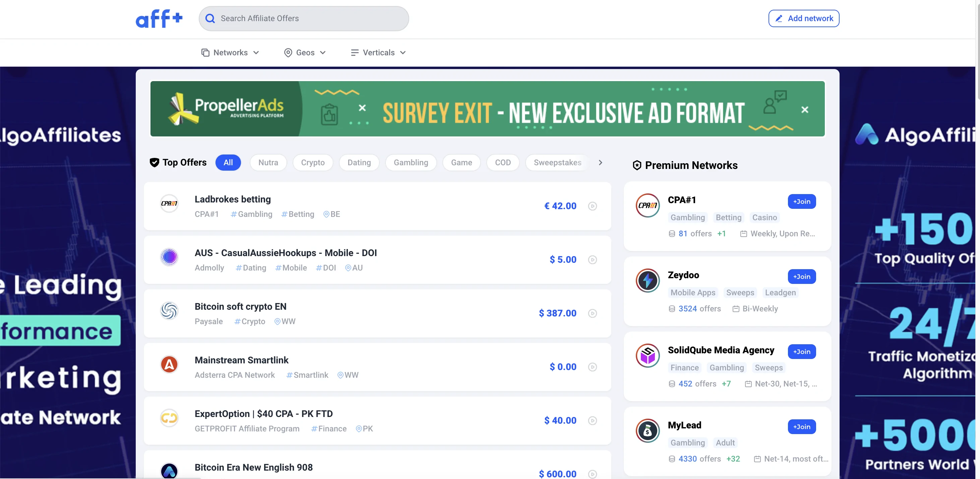Click the #Dating tag
Viewport: 980px width, 479px height.
250,268
